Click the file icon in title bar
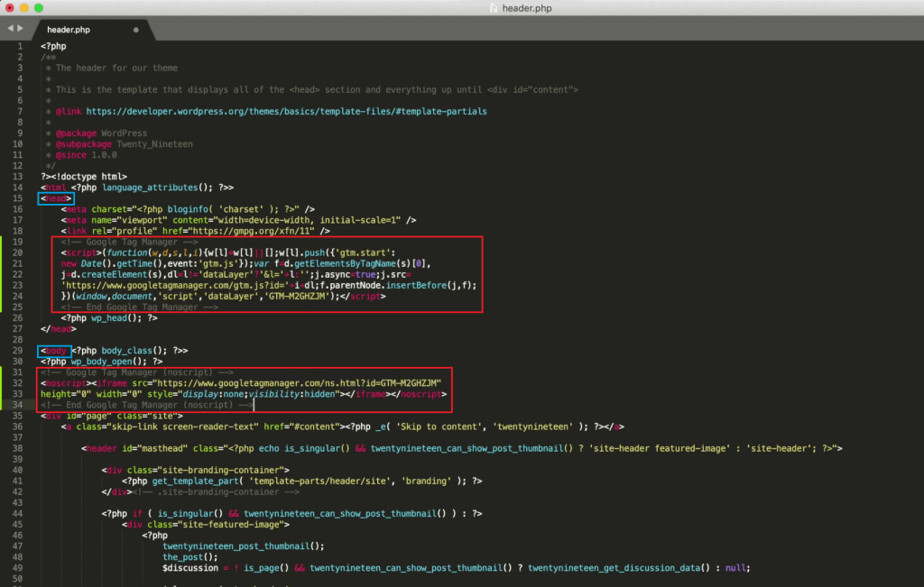924x587 pixels. click(493, 7)
